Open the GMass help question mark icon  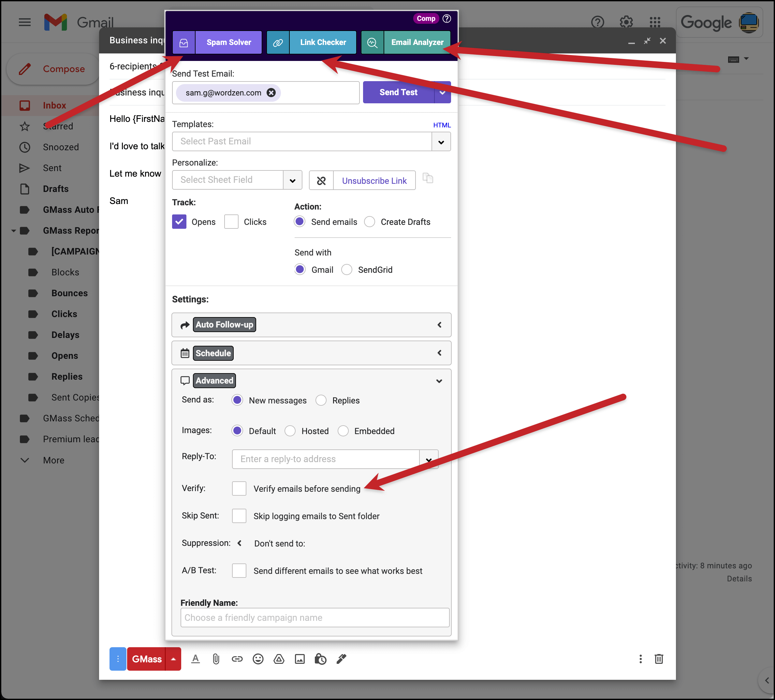click(x=447, y=19)
